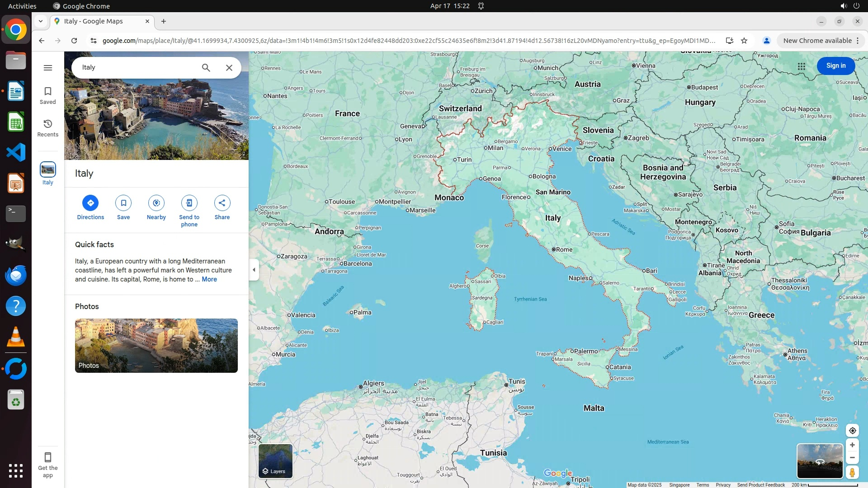The image size is (868, 488).
Task: Toggle the Layers satellite view
Action: (x=275, y=461)
